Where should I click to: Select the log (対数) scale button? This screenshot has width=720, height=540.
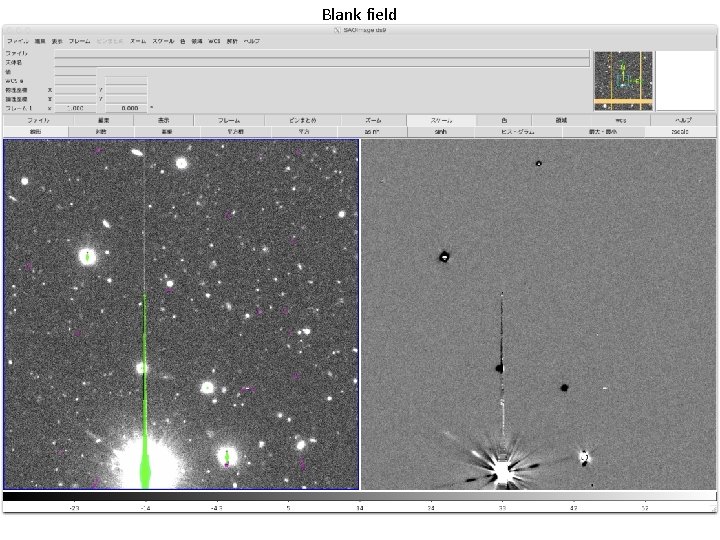pos(101,132)
